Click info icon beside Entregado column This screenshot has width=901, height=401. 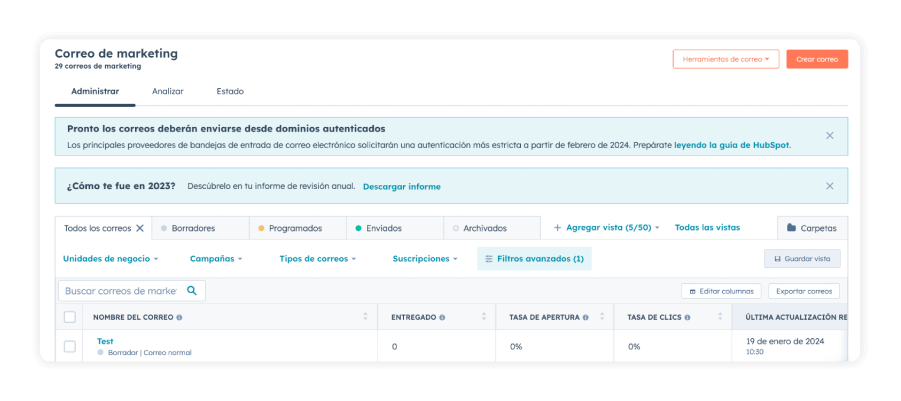(x=442, y=318)
